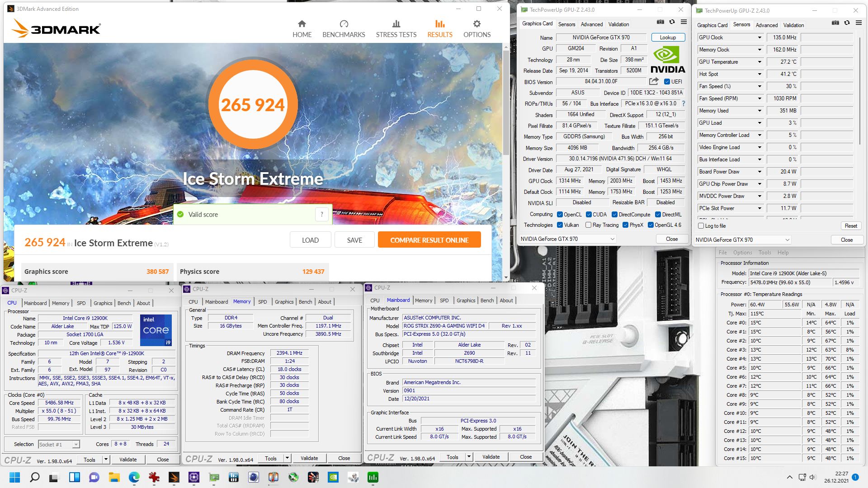The image size is (868, 488).
Task: Open Windows Start menu
Action: pos(14,477)
